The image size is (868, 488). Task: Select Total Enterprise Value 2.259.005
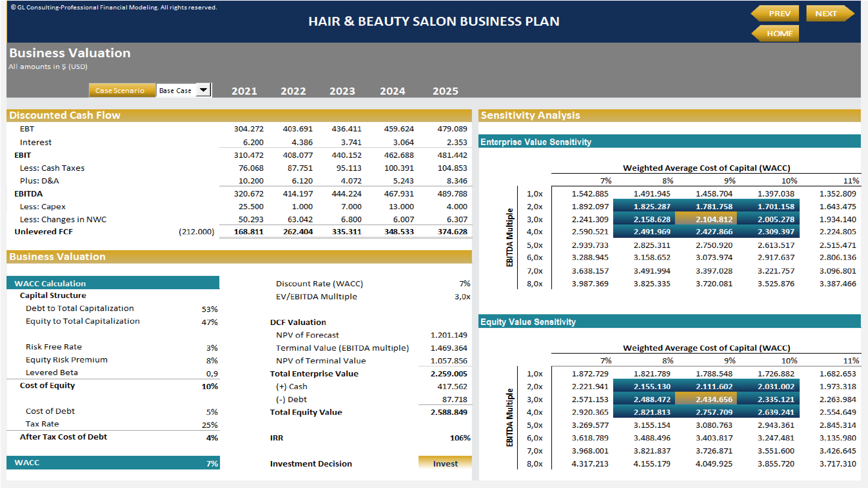click(448, 373)
